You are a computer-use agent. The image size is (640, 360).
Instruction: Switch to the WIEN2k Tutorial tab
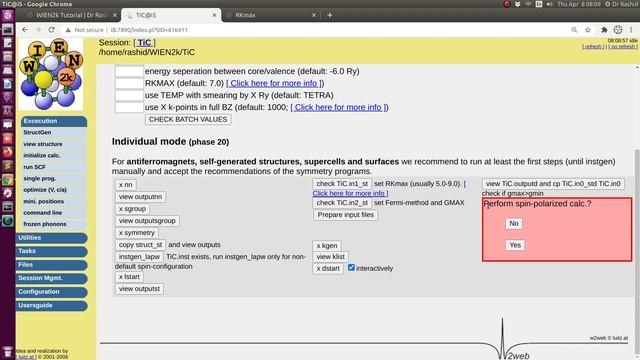71,15
